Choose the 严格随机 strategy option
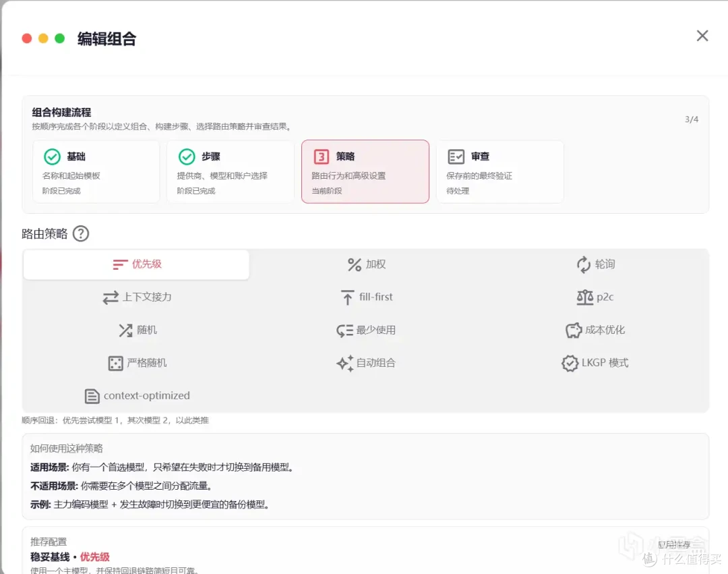 click(136, 363)
